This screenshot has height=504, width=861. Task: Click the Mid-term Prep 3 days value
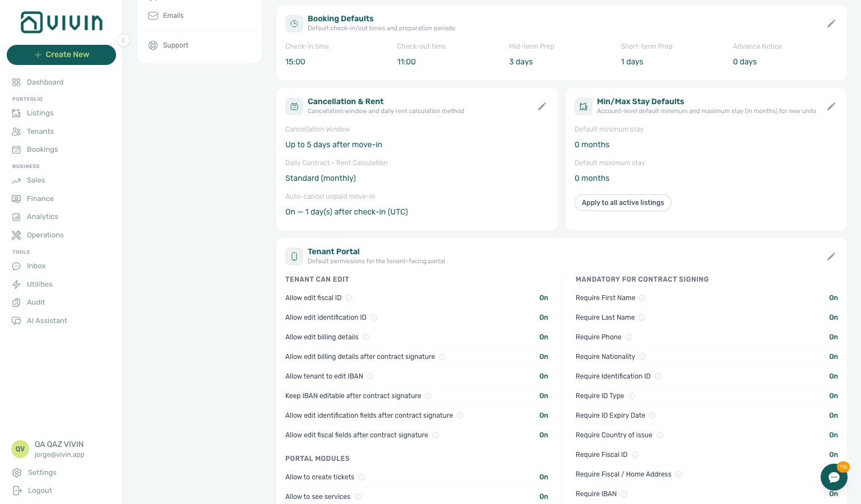coord(521,62)
